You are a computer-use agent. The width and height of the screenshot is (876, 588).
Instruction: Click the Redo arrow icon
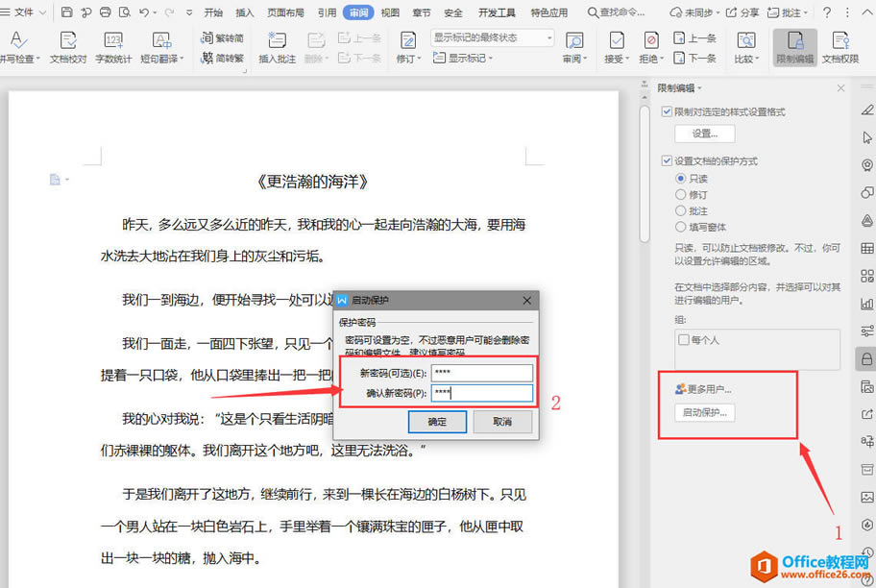(x=169, y=12)
